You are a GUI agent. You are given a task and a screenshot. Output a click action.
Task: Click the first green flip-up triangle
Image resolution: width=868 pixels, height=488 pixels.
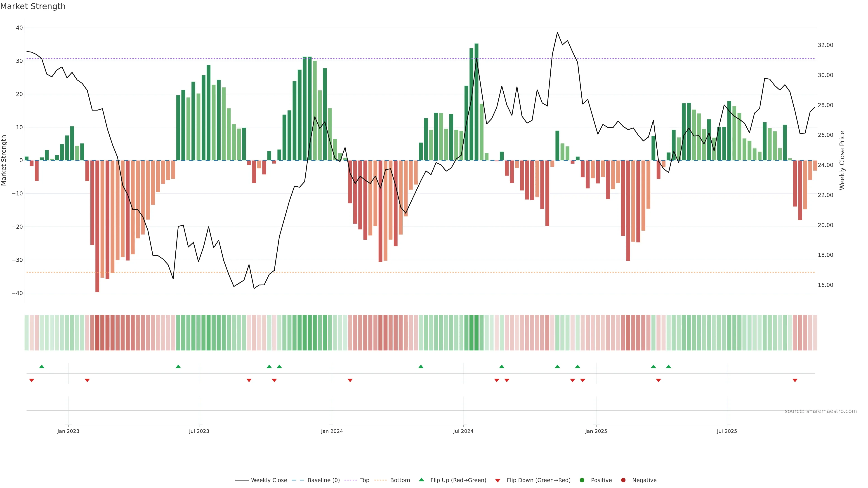pyautogui.click(x=42, y=366)
